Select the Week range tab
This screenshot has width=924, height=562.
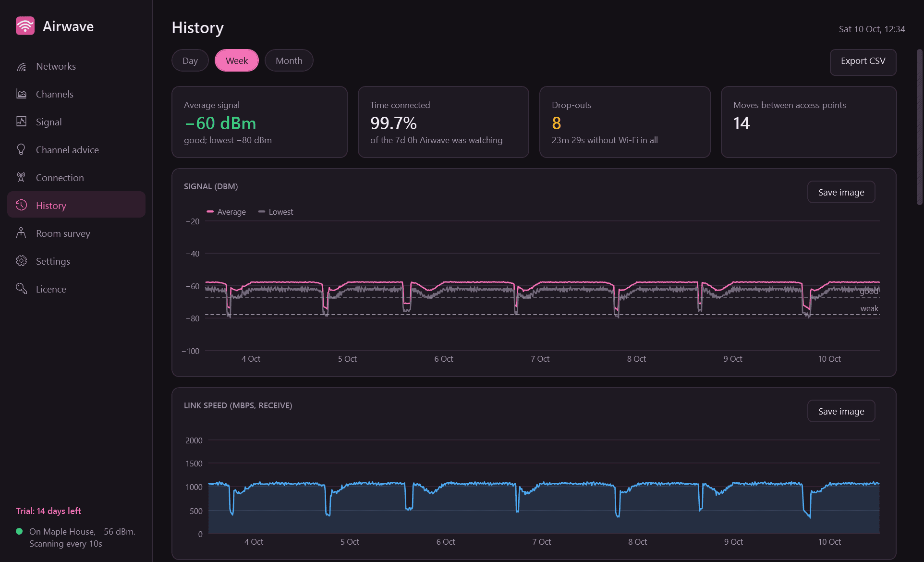(x=237, y=61)
